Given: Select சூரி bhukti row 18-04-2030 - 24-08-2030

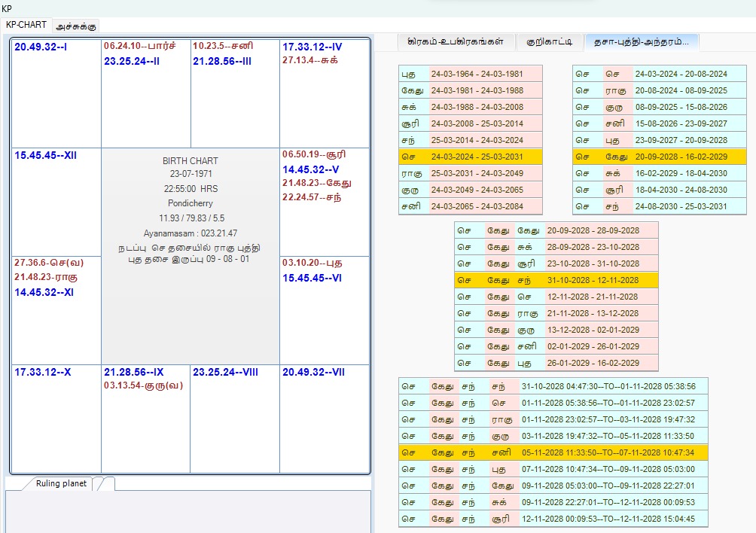Looking at the screenshot, I should click(660, 190).
